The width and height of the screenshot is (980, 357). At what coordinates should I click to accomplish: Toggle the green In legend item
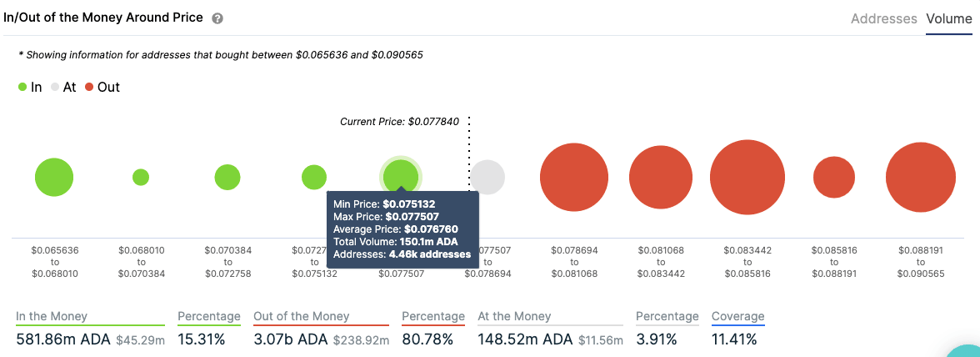coord(30,87)
